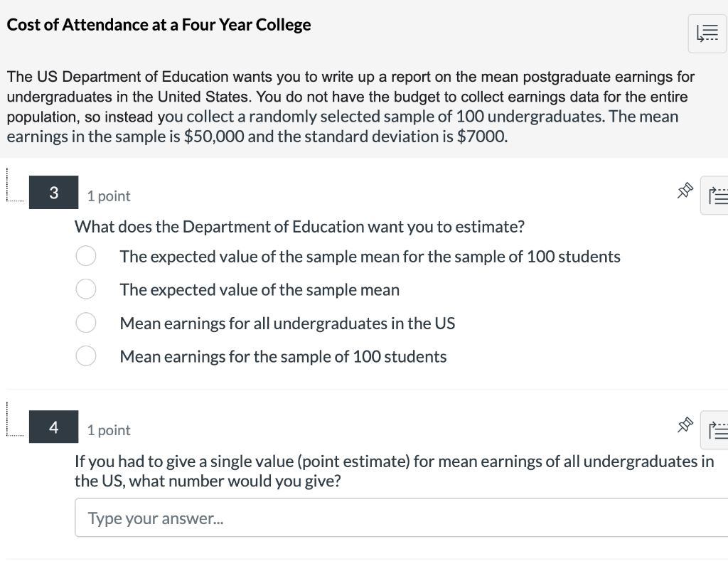728x561 pixels.
Task: Click the navigation list icon beside question 4
Action: [x=719, y=429]
